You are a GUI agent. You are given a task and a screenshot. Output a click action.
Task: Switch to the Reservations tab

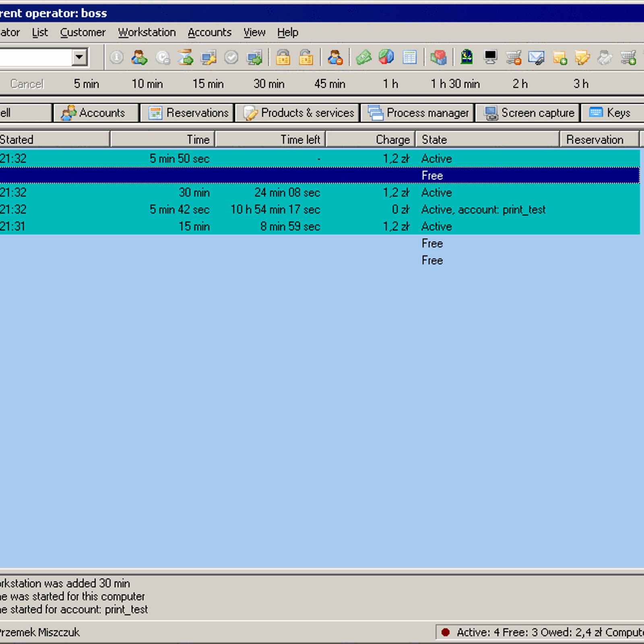coord(188,113)
